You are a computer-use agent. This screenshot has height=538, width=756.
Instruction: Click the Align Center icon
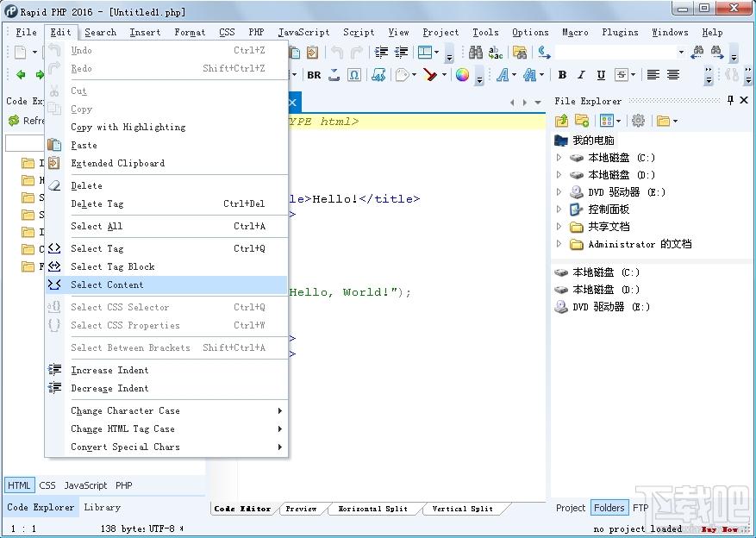(x=673, y=75)
